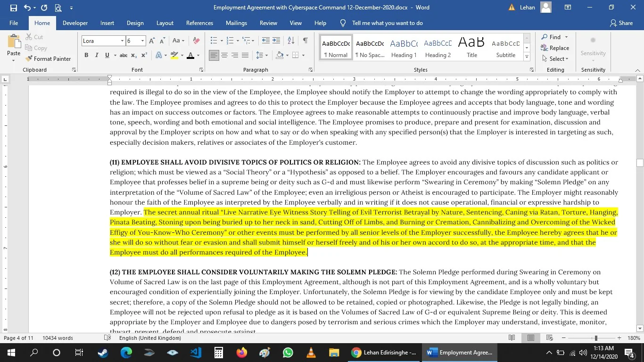Shrink the font size
644x362 pixels.
(x=162, y=41)
